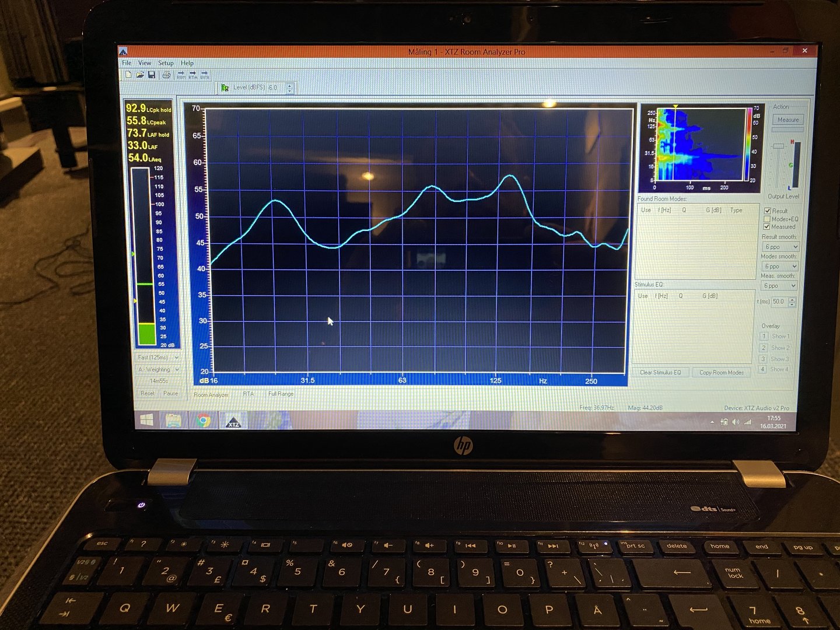Screen dimensions: 840x630
Task: Click the t (ms) value field
Action: coord(779,302)
